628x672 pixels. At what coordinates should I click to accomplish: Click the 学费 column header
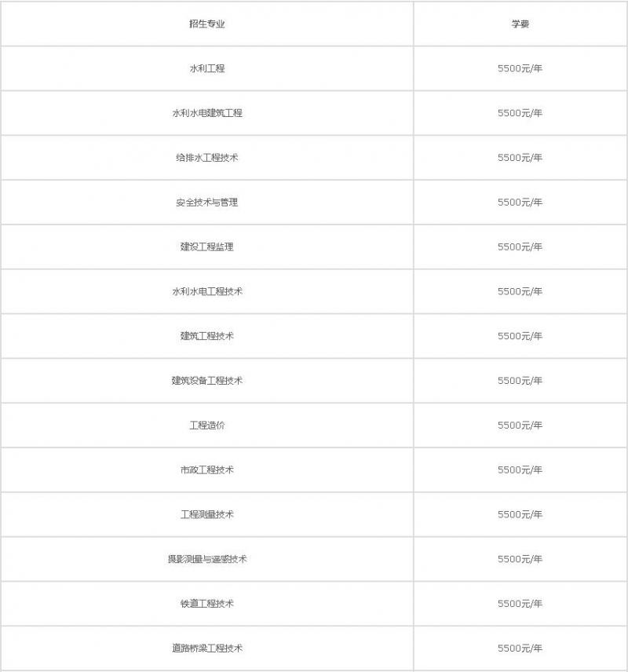520,24
